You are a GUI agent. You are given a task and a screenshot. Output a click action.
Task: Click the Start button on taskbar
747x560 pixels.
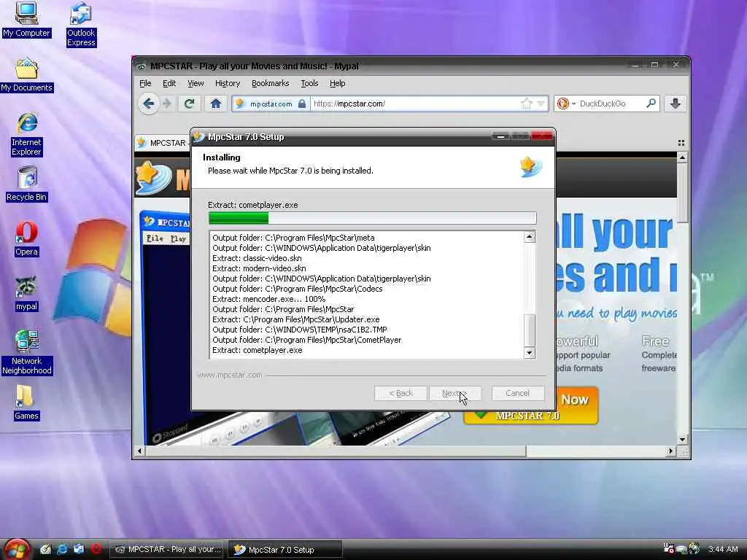coord(17,550)
